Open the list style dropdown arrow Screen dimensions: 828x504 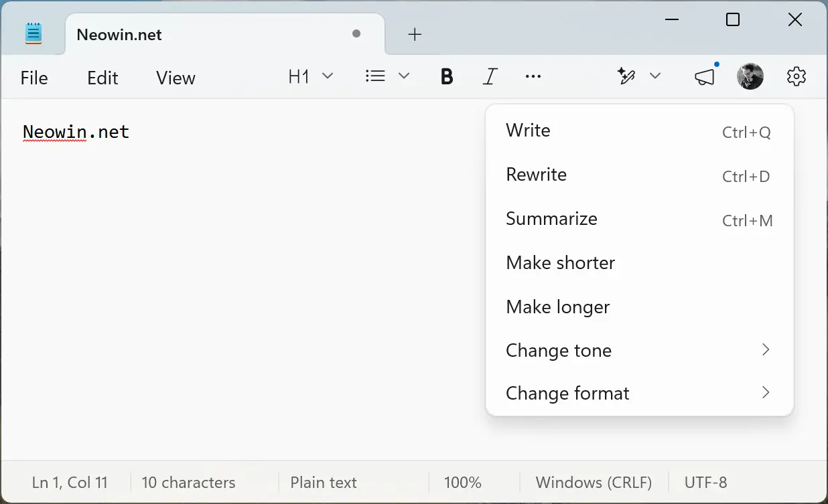(x=404, y=76)
